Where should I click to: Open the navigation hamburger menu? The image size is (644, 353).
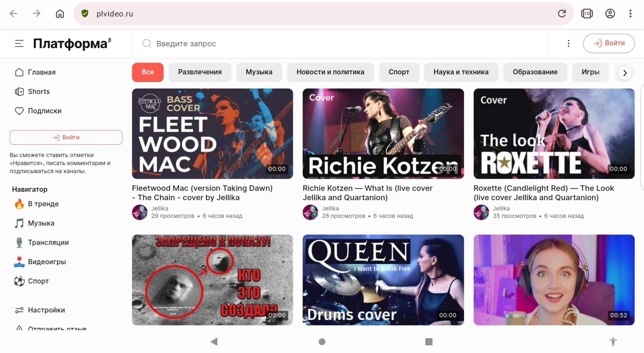pyautogui.click(x=19, y=44)
